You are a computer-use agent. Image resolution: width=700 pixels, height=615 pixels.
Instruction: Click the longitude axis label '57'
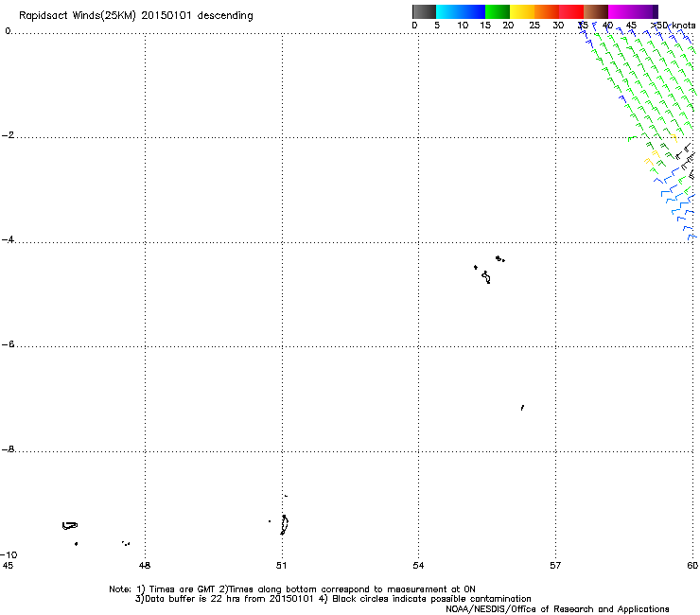555,566
